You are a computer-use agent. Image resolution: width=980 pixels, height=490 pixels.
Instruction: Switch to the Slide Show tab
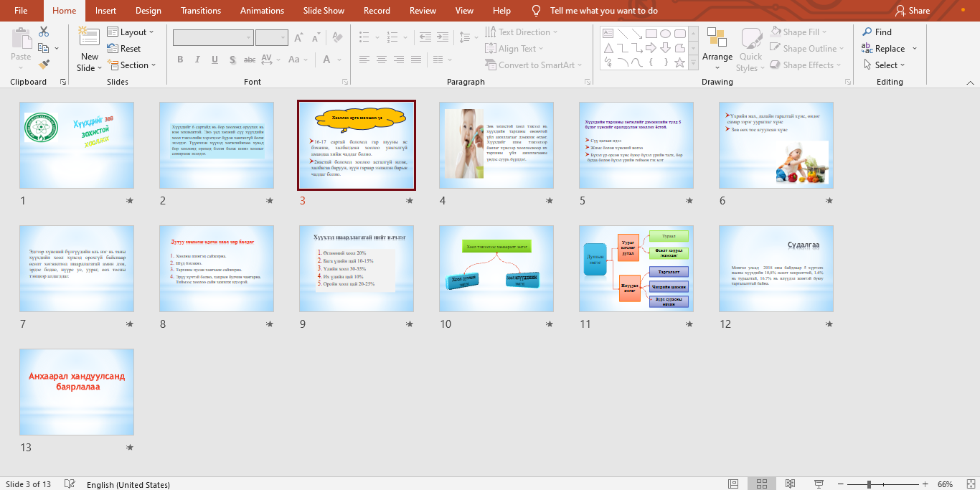pyautogui.click(x=324, y=11)
